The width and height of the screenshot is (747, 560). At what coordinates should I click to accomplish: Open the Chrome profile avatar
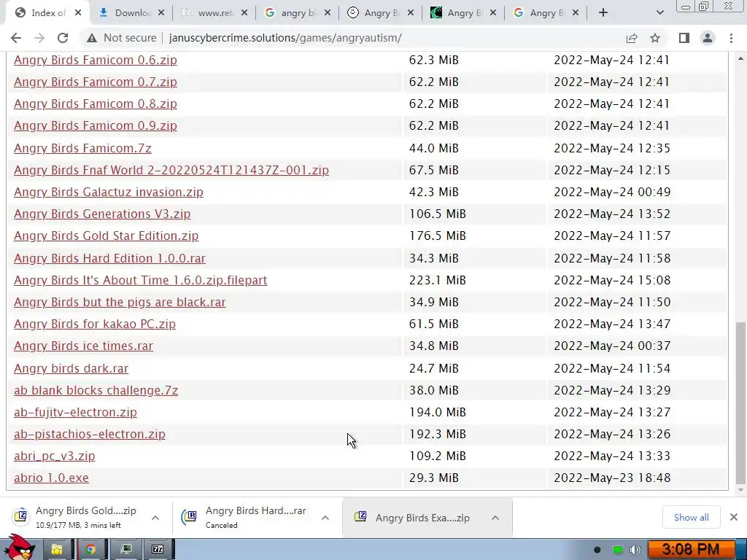[708, 38]
